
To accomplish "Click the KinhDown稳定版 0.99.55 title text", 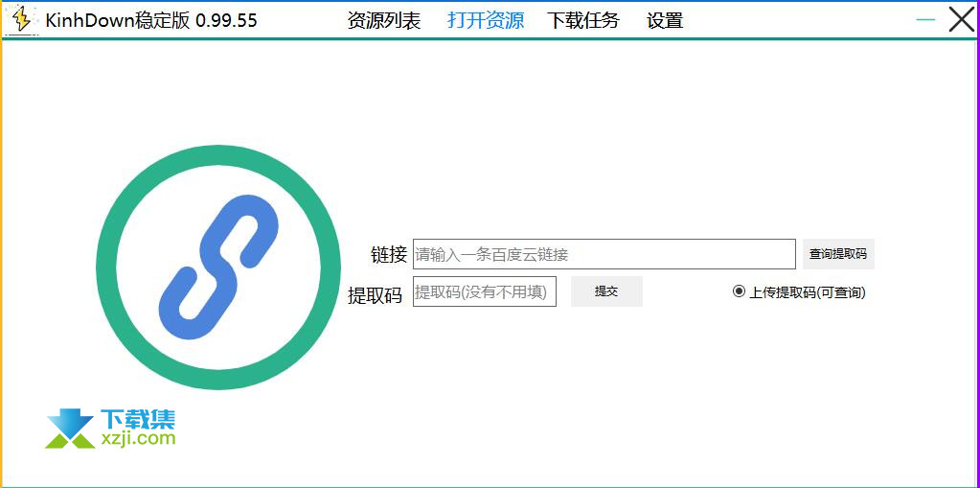I will click(x=151, y=21).
